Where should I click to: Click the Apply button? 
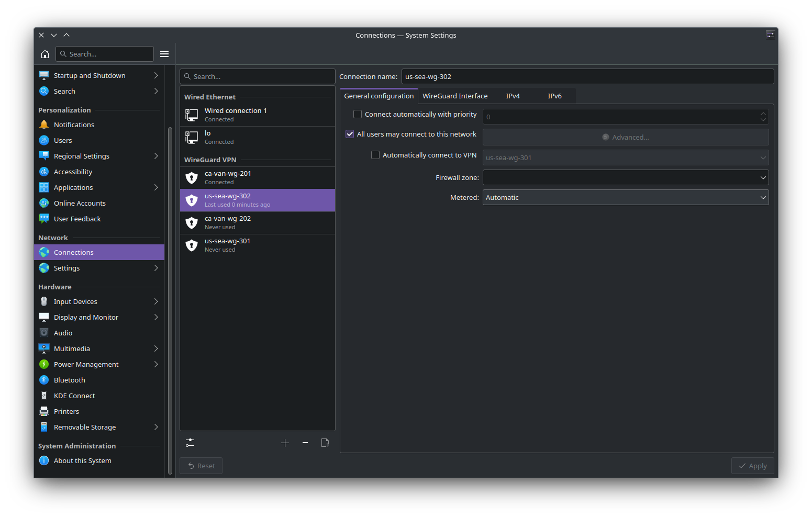(x=752, y=466)
